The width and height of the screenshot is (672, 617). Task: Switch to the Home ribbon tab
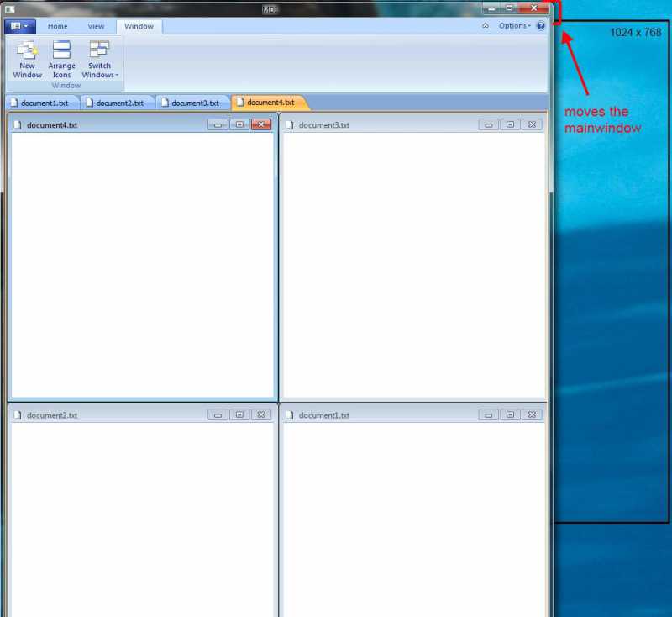(58, 26)
